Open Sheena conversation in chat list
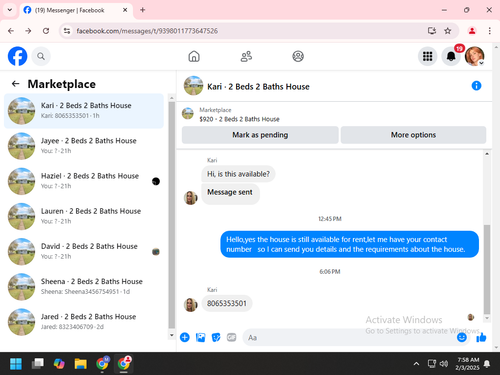Screen dimensions: 500x375 pos(84,287)
